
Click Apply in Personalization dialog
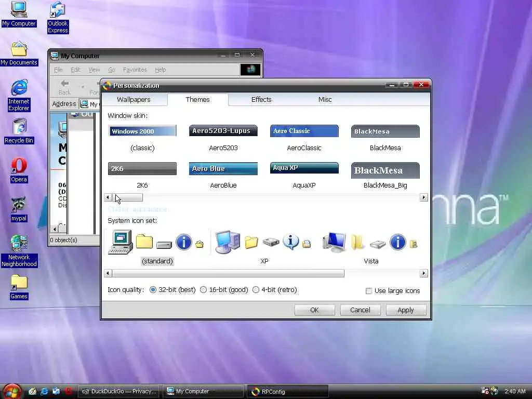[405, 310]
